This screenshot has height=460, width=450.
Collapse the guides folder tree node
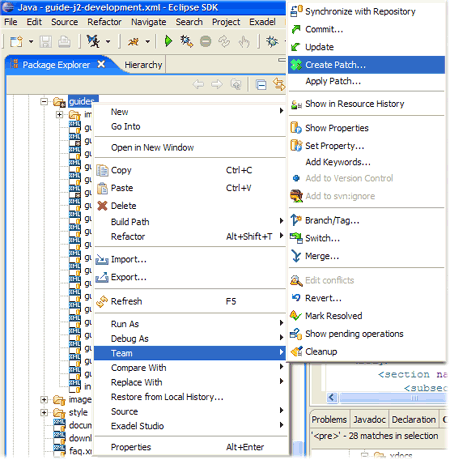click(x=44, y=101)
